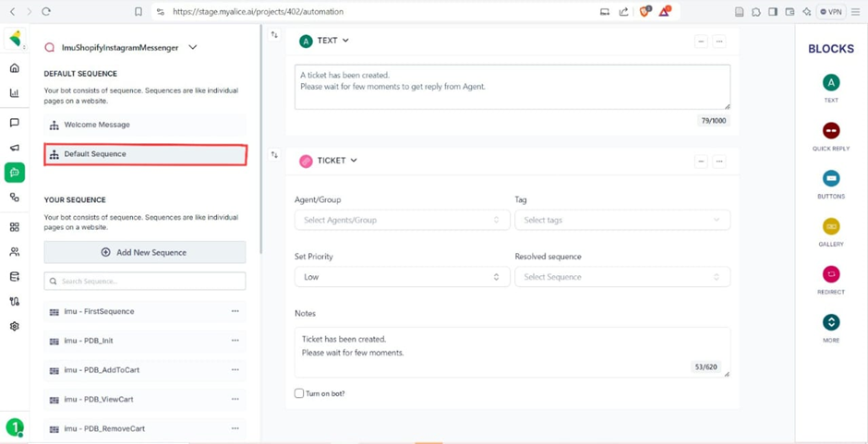The height and width of the screenshot is (444, 868).
Task: Insert a Buttons block
Action: [x=830, y=179]
